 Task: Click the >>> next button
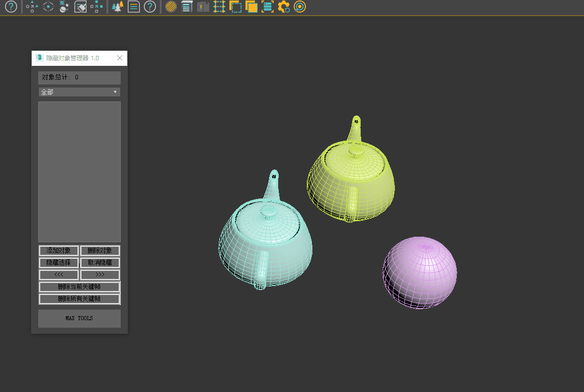coord(100,275)
